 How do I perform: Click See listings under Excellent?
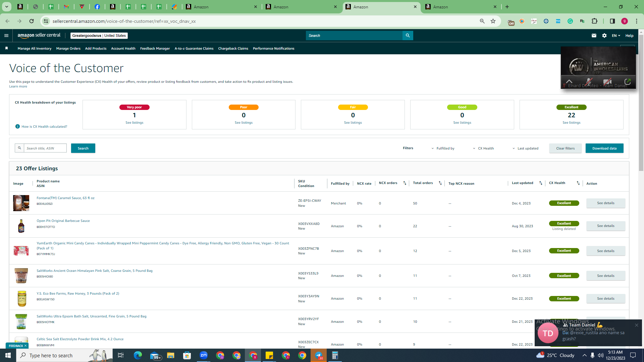(572, 123)
